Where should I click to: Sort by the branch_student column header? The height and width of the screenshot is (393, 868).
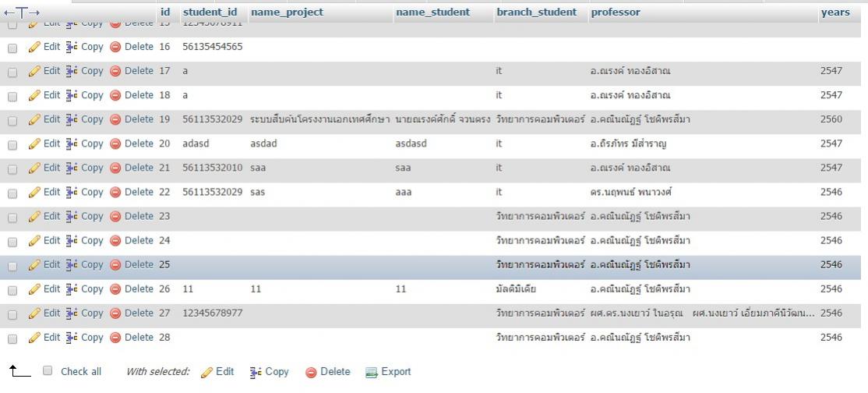click(x=536, y=12)
